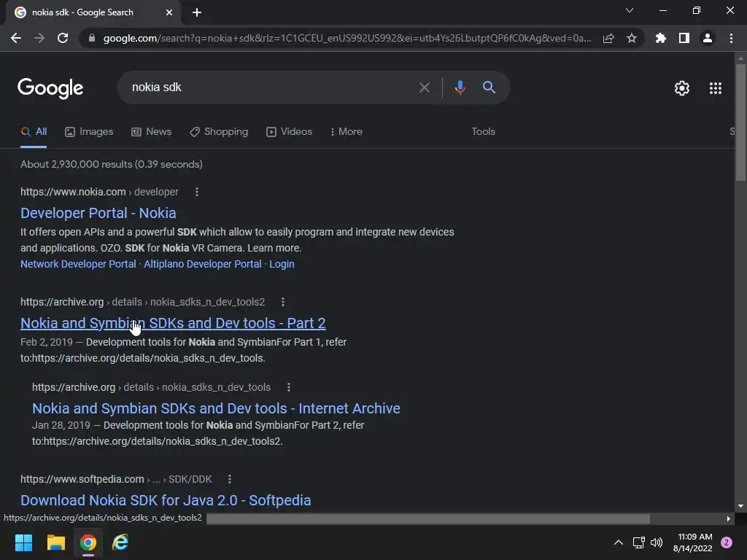Switch to the News tab
Viewport: 747px width, 560px height.
(x=152, y=132)
